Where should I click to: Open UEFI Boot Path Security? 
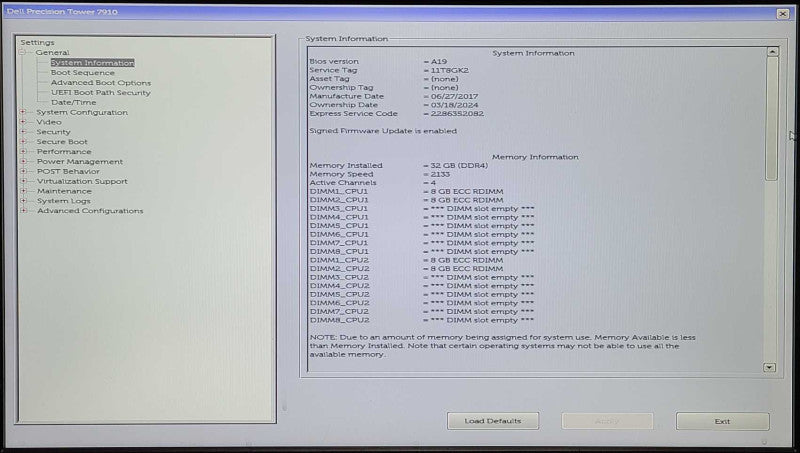(x=101, y=92)
